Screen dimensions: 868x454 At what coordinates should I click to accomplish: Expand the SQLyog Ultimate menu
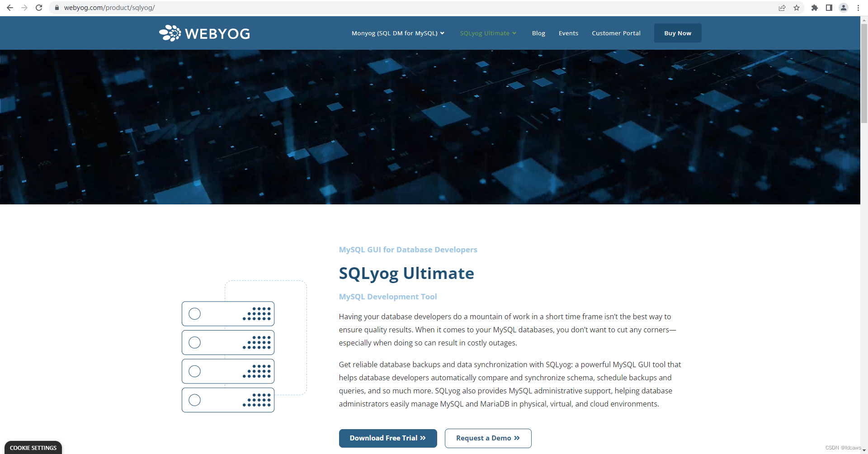click(488, 33)
